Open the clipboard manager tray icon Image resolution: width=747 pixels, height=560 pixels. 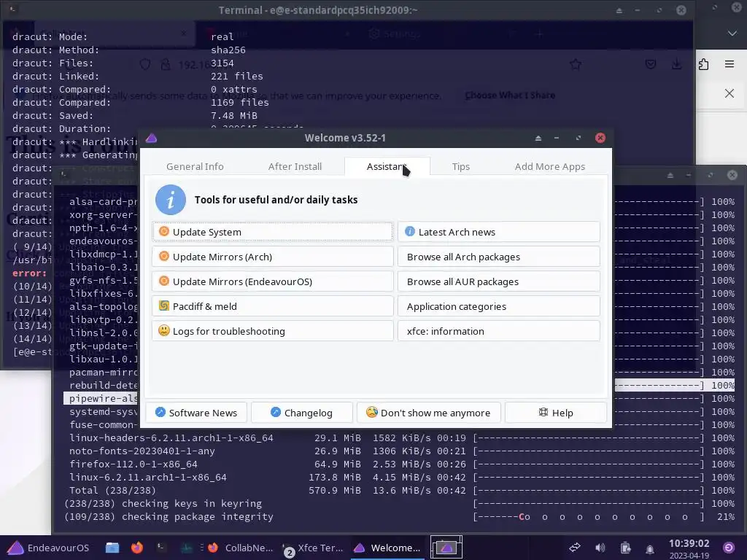click(x=625, y=548)
